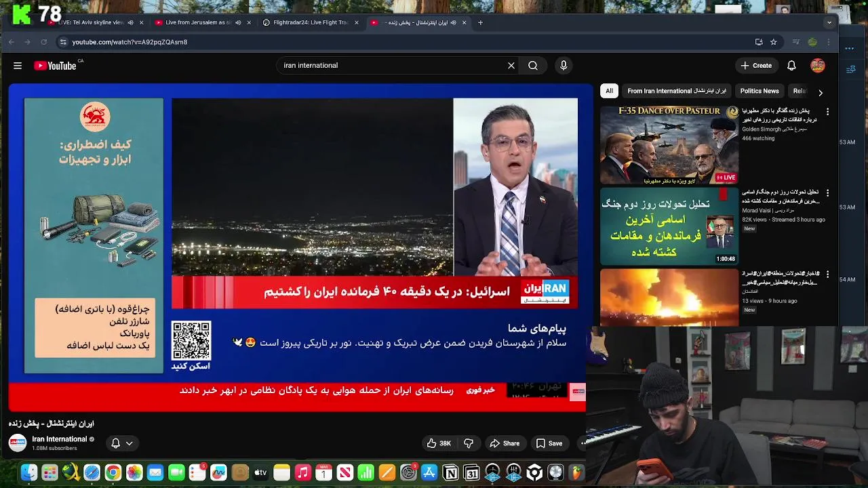Show more filter chips with right arrow
This screenshot has width=868, height=488.
pyautogui.click(x=821, y=93)
